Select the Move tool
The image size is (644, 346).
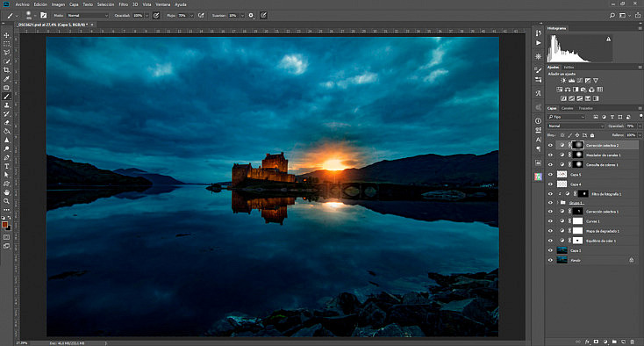tap(6, 35)
